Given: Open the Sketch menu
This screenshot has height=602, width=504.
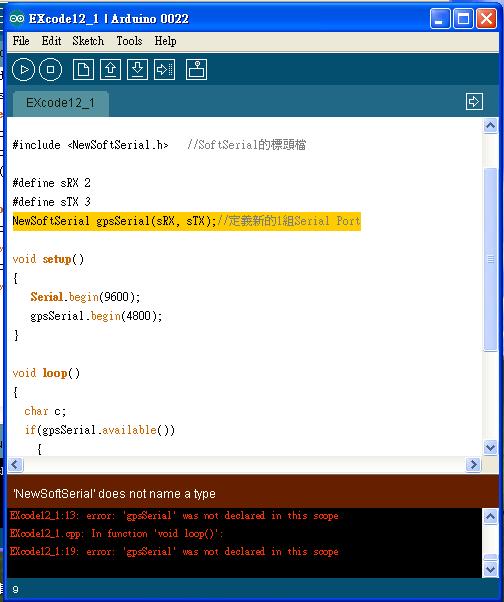Looking at the screenshot, I should coord(88,41).
